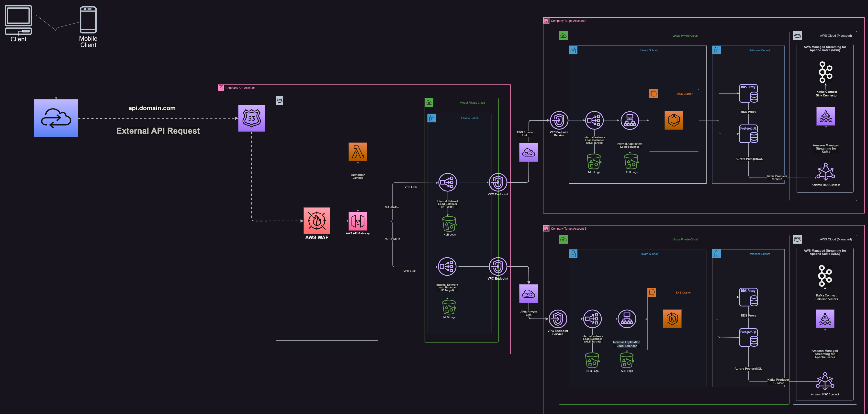Select the ALB Logs bucket in Account B

coord(627,360)
